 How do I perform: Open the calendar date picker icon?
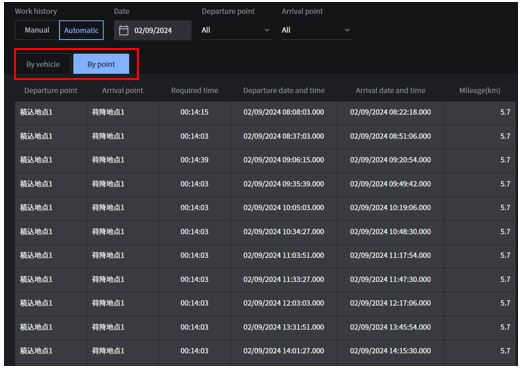[124, 30]
